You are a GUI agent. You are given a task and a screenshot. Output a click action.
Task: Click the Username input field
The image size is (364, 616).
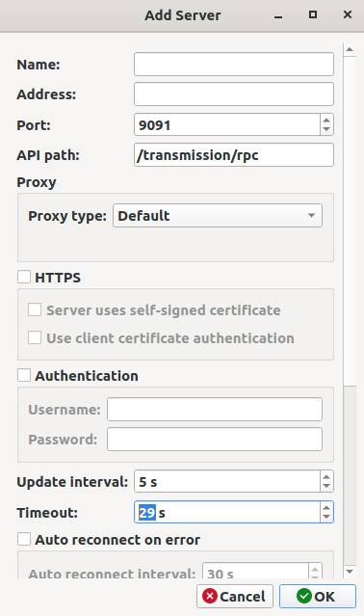pos(215,410)
